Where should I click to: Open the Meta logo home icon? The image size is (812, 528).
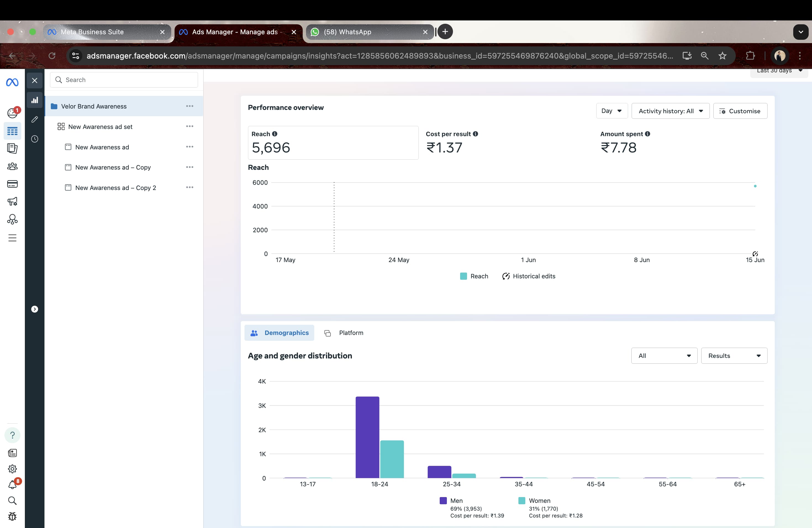pyautogui.click(x=12, y=82)
